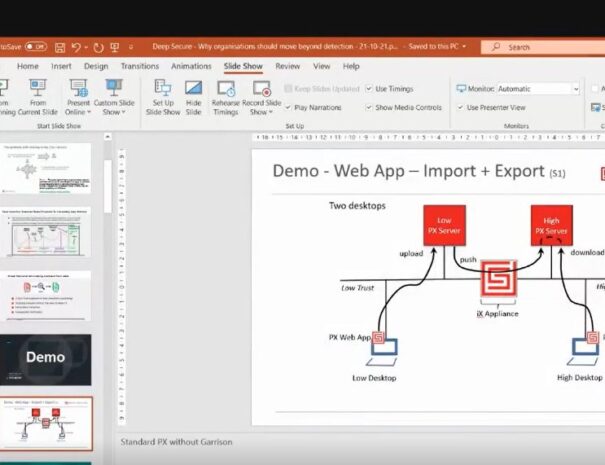Open the View tab

(321, 66)
